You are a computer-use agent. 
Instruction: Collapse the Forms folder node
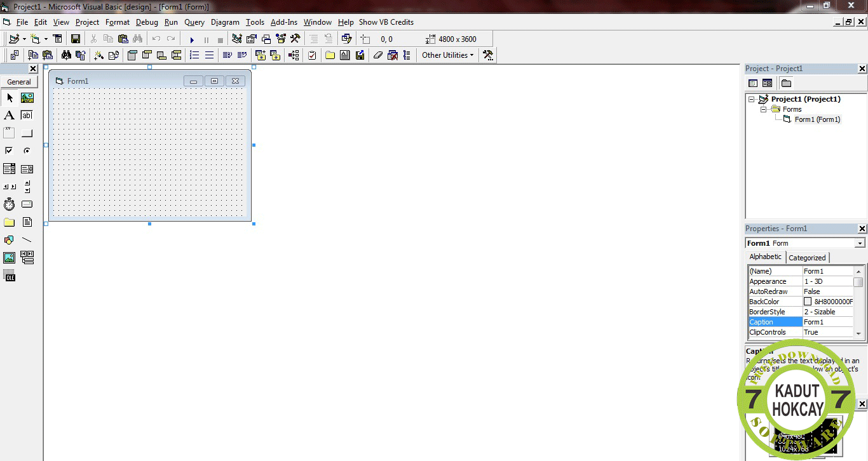click(764, 109)
